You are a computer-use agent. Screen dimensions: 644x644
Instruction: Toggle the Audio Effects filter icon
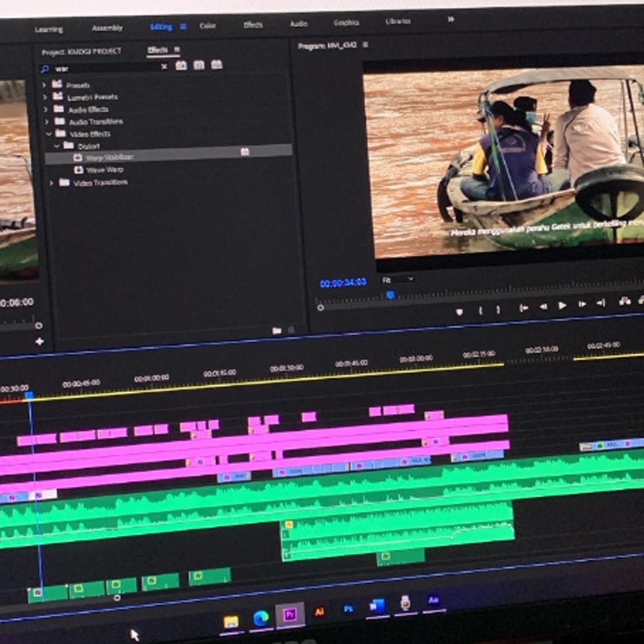click(x=199, y=65)
